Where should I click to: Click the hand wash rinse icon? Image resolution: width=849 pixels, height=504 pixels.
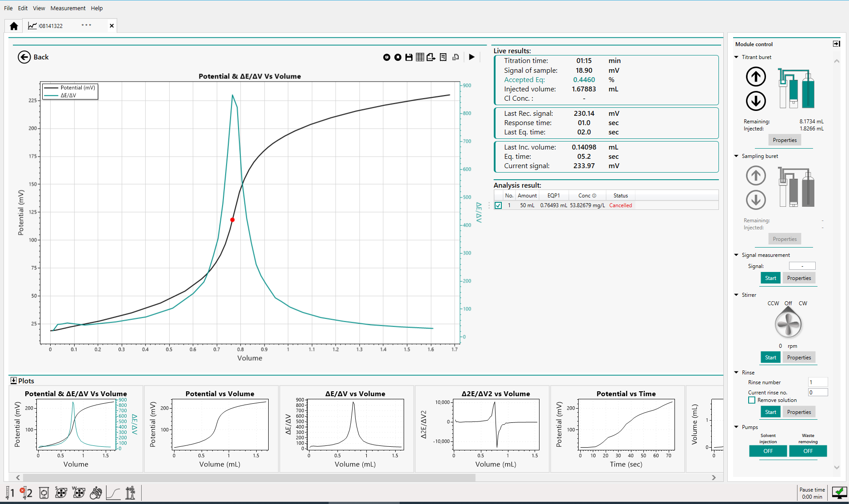click(x=96, y=493)
